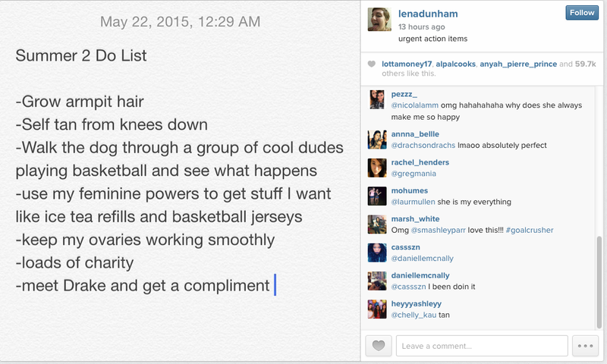607x364 pixels.
Task: Focus the Leave a comment field
Action: click(482, 346)
